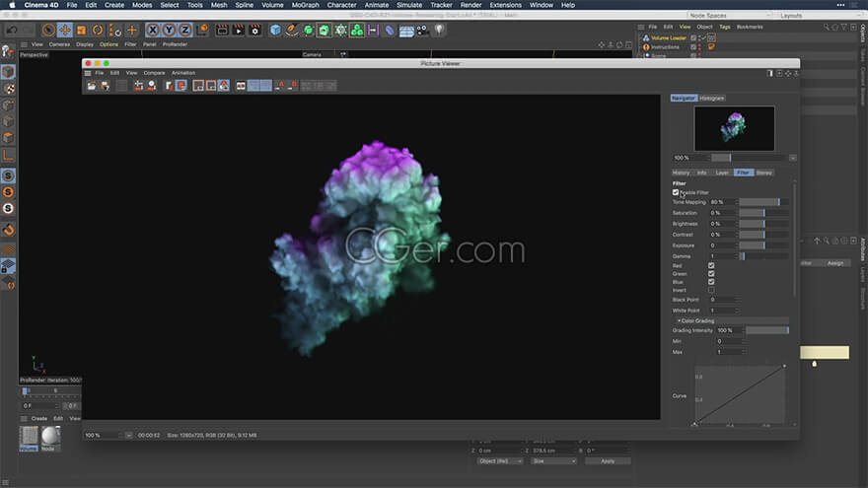Switch to the Layer tab
The image size is (868, 488).
tap(722, 173)
